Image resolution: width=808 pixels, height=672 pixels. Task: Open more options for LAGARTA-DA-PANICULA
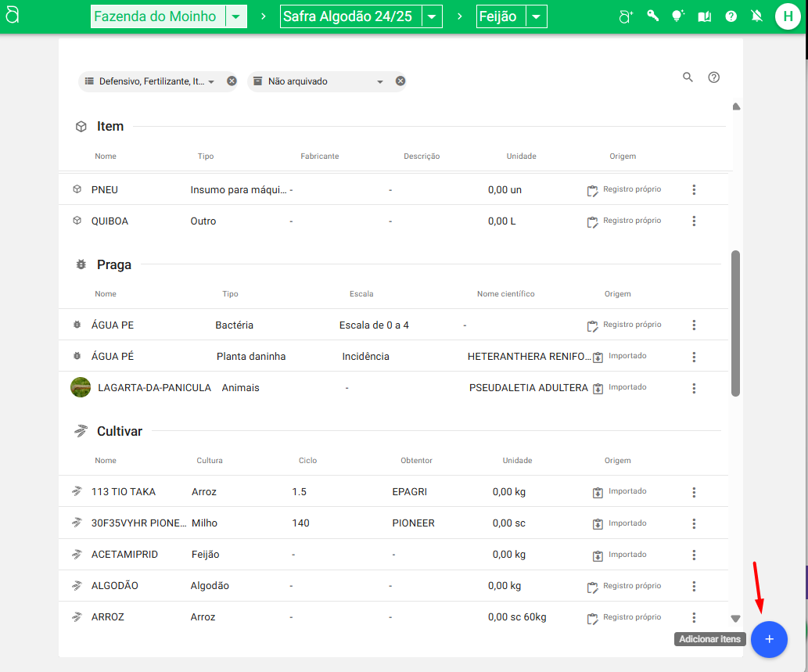tap(694, 388)
